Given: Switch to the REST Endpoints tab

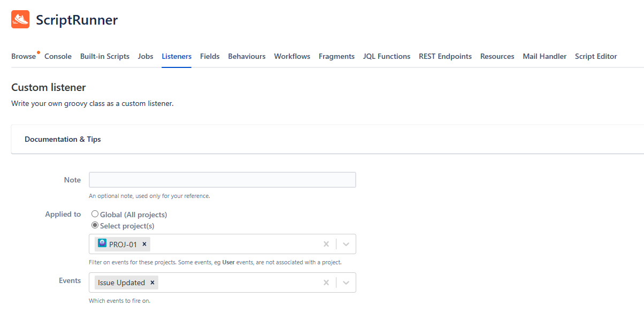Looking at the screenshot, I should [x=445, y=56].
